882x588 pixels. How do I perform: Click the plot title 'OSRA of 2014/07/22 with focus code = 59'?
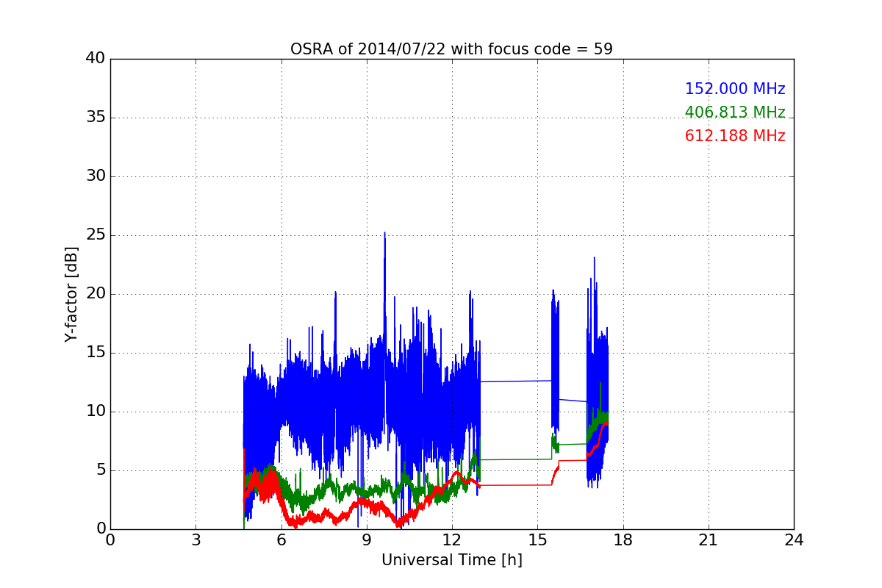451,49
